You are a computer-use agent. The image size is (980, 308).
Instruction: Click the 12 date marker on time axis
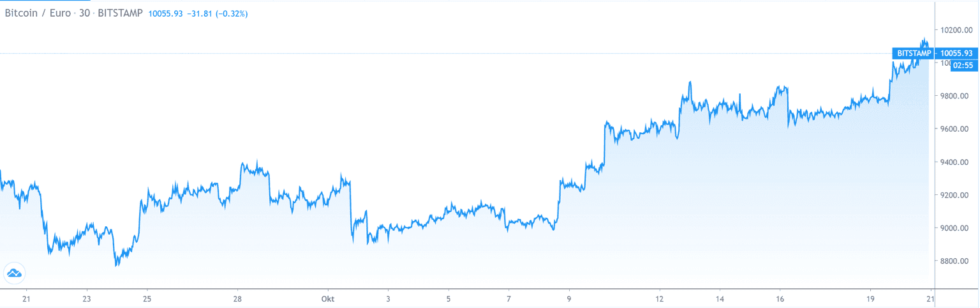point(660,298)
